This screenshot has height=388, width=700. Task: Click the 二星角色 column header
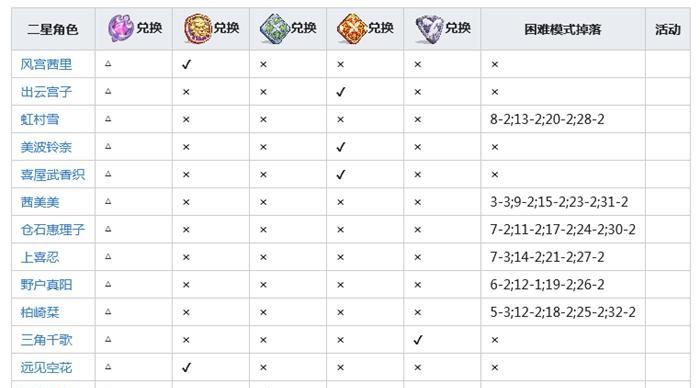[53, 29]
